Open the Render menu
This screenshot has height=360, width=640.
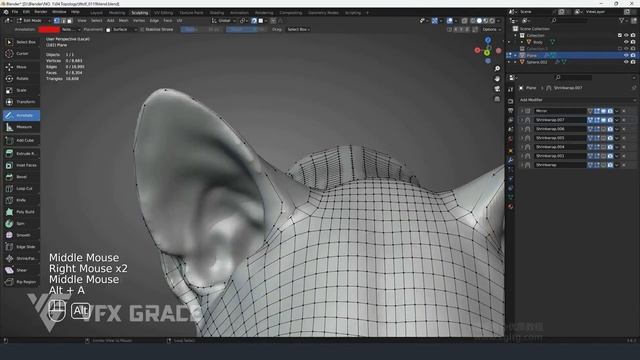click(40, 12)
